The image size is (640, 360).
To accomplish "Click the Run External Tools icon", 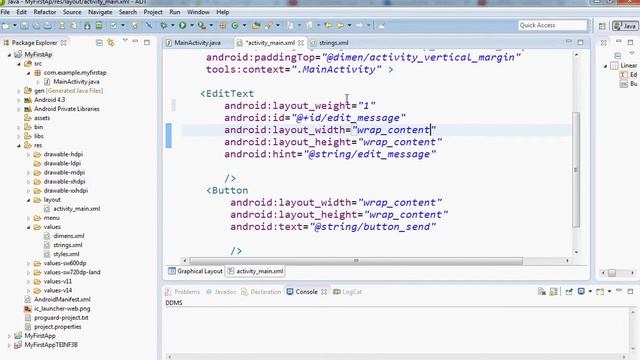I will 201,26.
